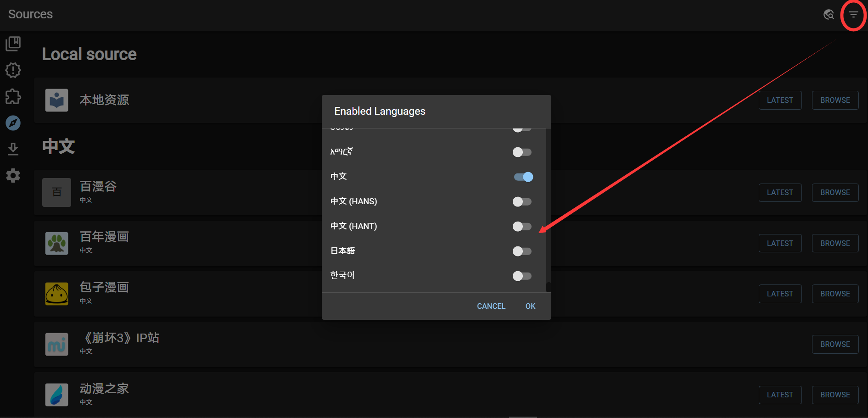Click the 本地资源 source icon
This screenshot has height=418, width=868.
click(56, 100)
